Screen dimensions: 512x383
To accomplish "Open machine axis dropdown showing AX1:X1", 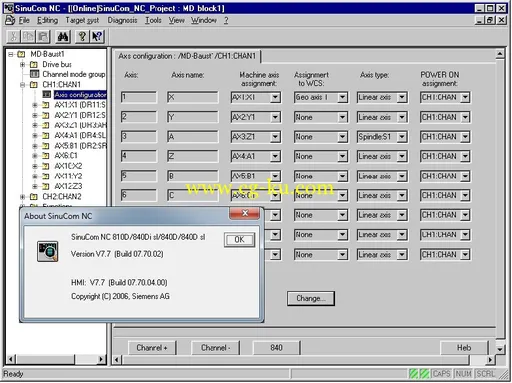I will coord(275,97).
